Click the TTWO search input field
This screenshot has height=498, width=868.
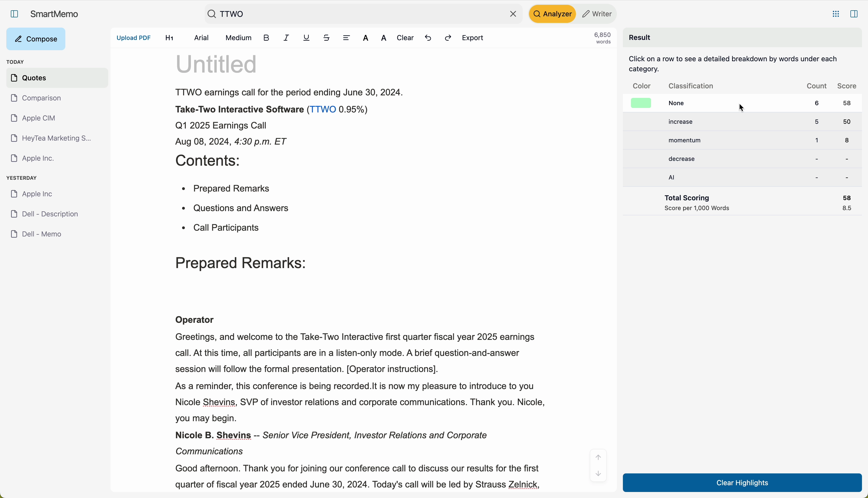pos(359,14)
